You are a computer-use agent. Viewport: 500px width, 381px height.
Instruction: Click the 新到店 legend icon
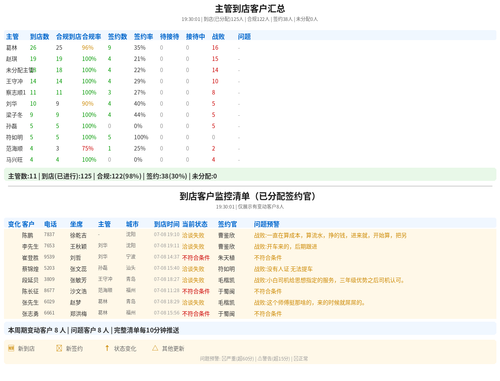point(11,348)
